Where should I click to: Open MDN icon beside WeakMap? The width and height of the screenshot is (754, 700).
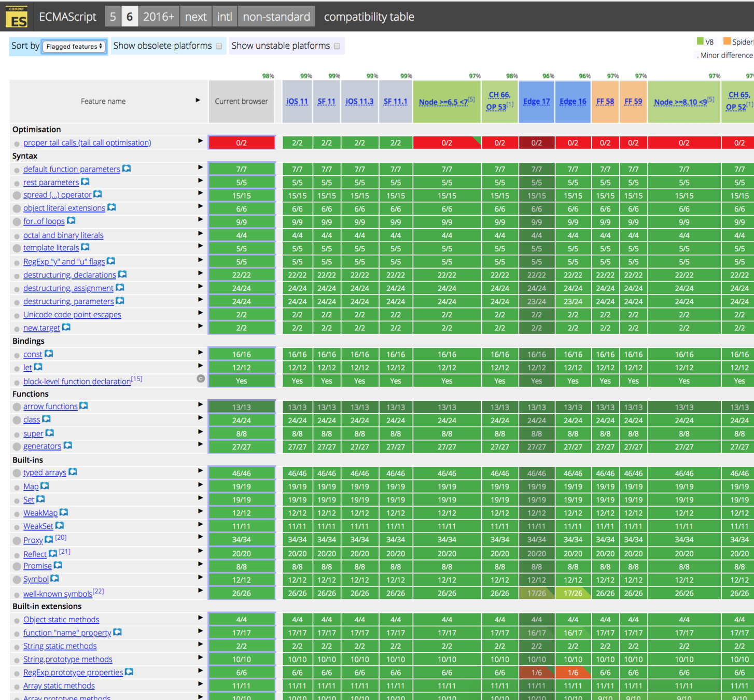coord(64,512)
